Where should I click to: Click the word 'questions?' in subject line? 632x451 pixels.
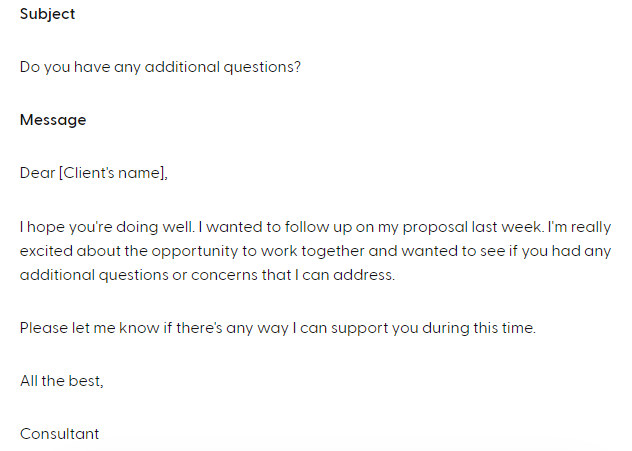[262, 67]
